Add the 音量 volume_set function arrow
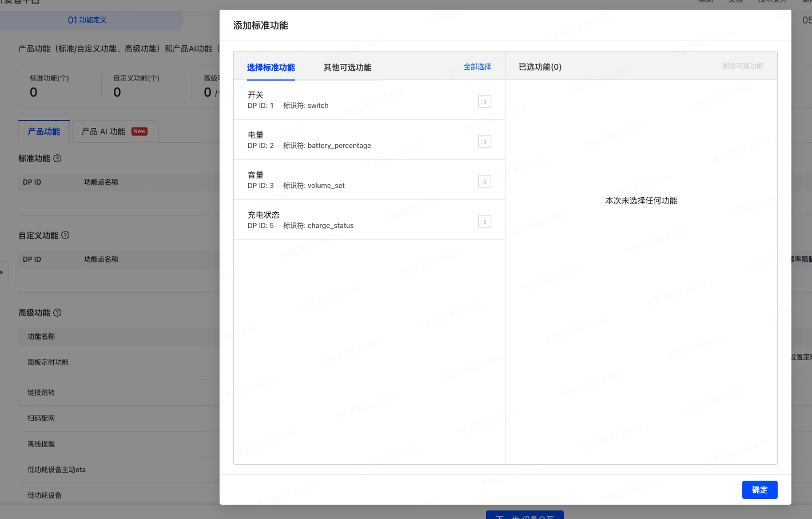 pyautogui.click(x=484, y=182)
